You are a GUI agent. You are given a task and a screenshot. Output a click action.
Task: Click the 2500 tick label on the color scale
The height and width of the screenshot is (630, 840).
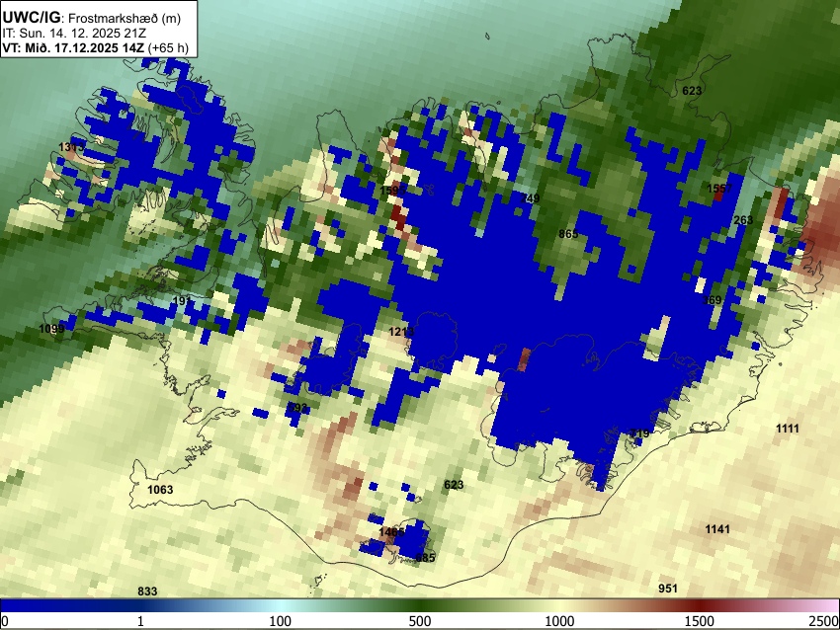(x=824, y=621)
